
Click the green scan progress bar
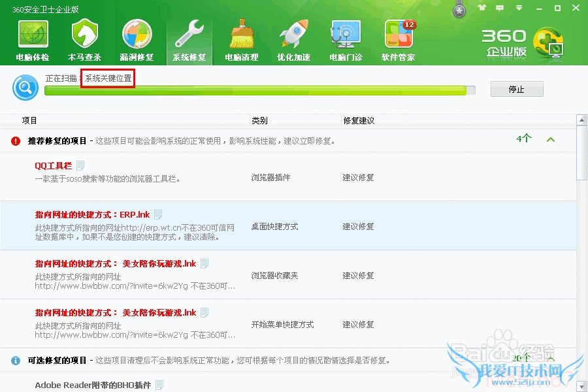coord(260,90)
